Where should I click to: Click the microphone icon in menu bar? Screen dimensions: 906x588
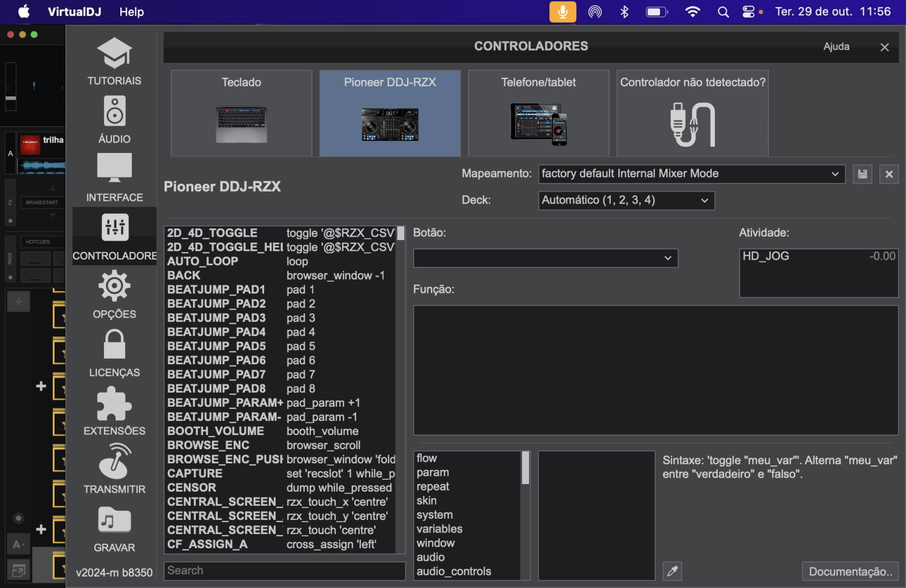tap(562, 12)
